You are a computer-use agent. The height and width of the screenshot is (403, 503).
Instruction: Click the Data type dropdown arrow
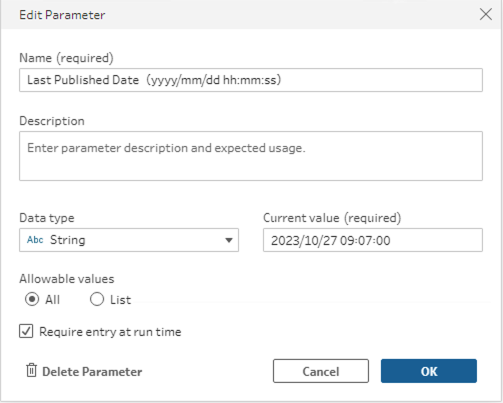click(229, 240)
